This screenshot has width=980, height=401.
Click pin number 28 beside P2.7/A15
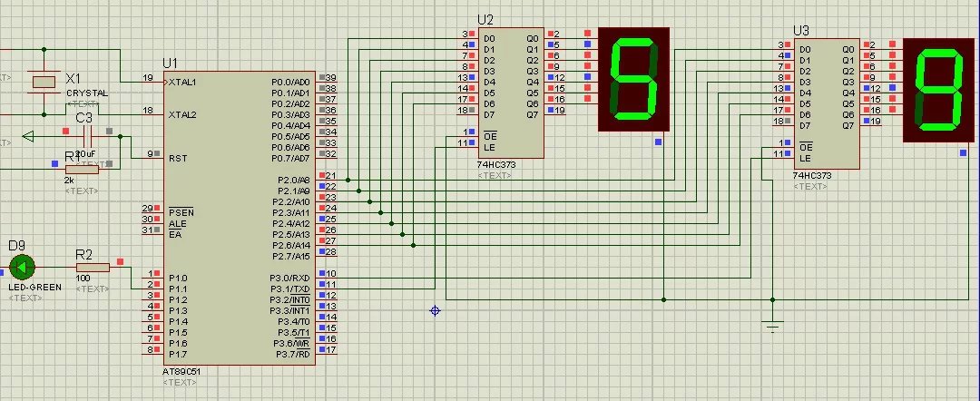tap(331, 251)
